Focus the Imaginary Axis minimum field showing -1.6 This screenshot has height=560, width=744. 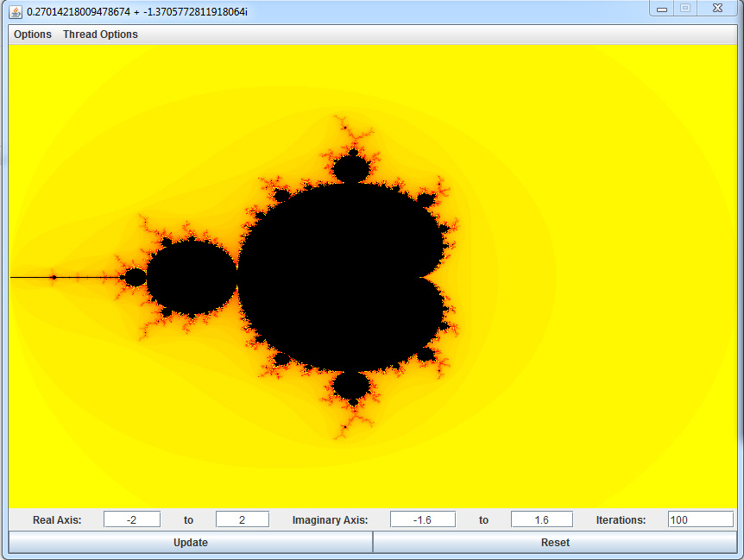[x=422, y=519]
